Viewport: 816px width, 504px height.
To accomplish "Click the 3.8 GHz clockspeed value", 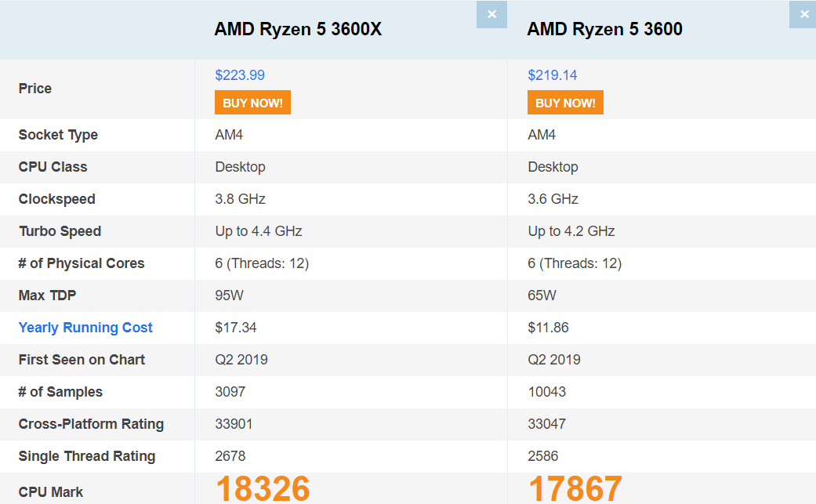I will click(241, 199).
